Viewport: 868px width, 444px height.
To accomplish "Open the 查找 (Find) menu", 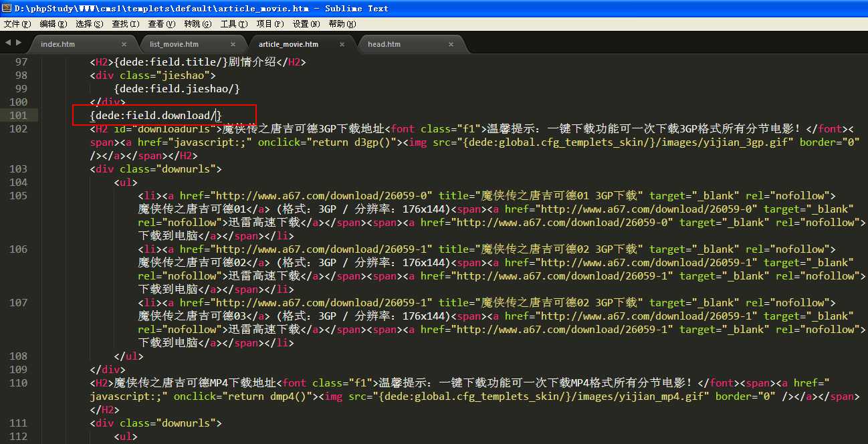I will [126, 23].
